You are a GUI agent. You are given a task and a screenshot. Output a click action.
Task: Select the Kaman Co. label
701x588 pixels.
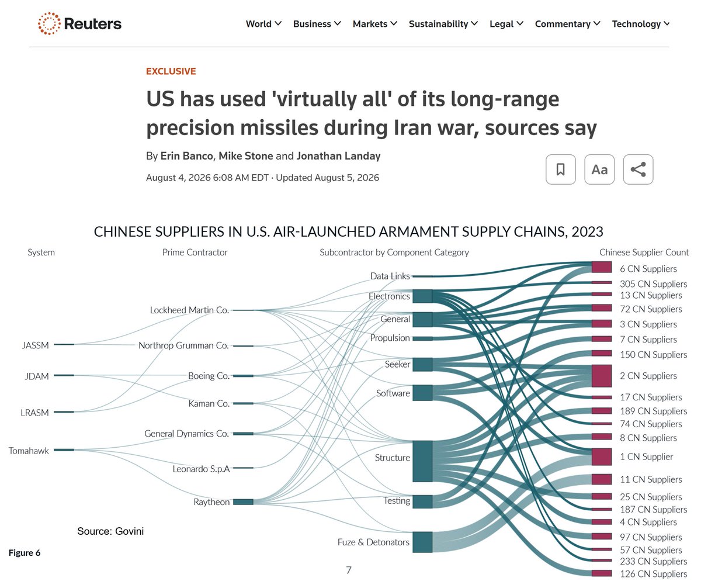point(209,403)
